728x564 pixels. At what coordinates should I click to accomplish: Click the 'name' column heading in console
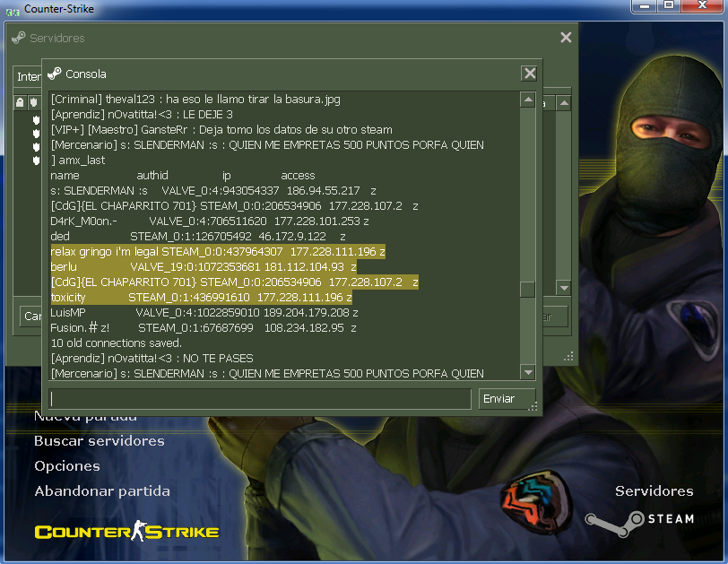point(65,176)
